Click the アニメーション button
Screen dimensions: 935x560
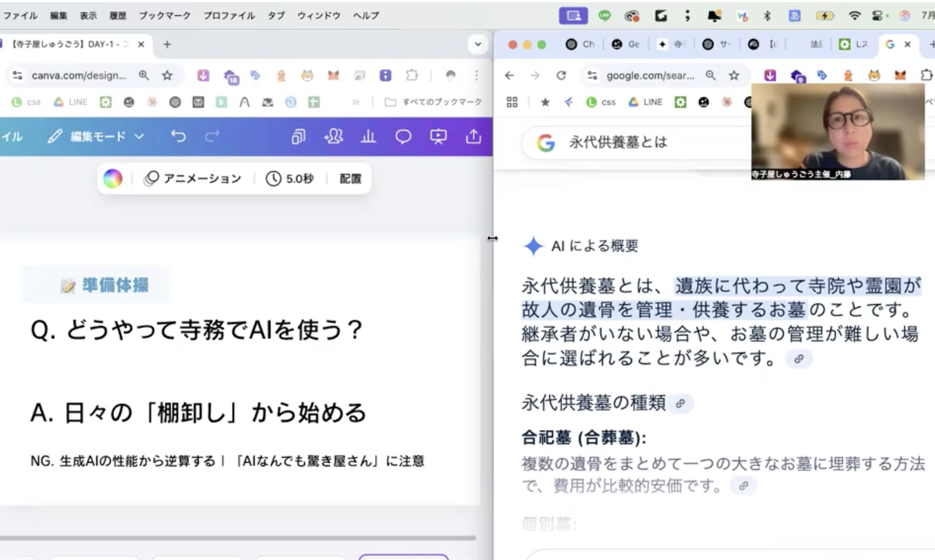click(x=193, y=178)
